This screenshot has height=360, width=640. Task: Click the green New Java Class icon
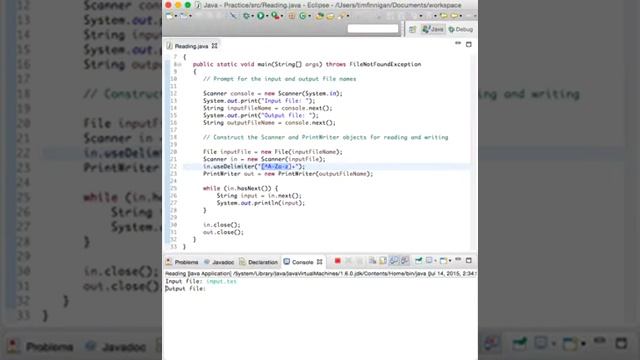point(302,16)
